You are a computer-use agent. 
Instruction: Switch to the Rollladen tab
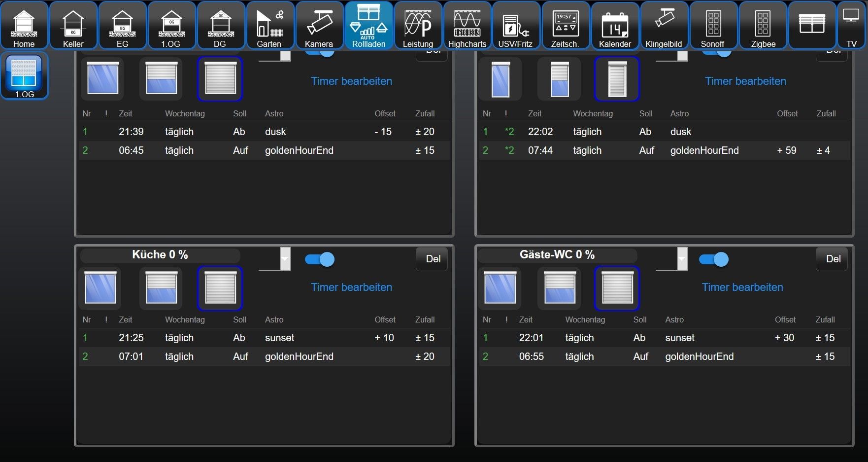pos(369,25)
